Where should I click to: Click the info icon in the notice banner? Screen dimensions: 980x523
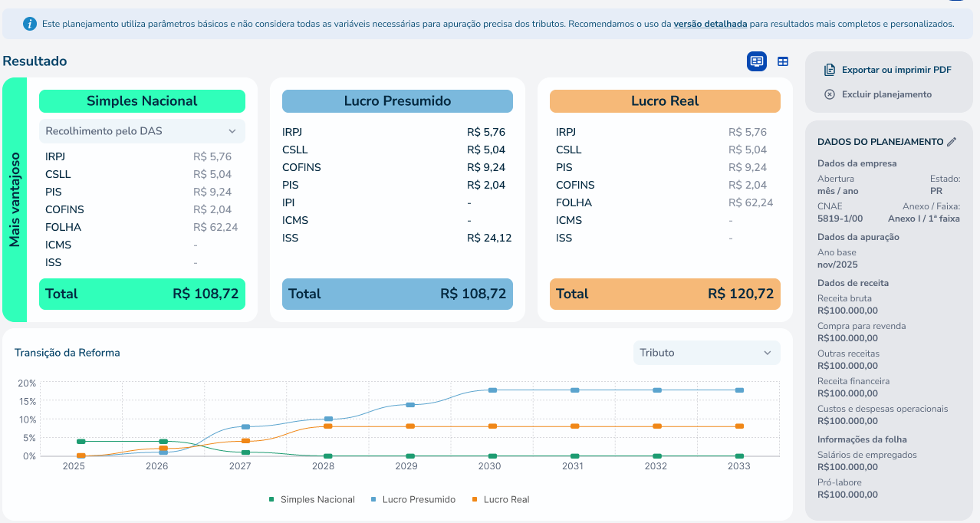(x=30, y=24)
